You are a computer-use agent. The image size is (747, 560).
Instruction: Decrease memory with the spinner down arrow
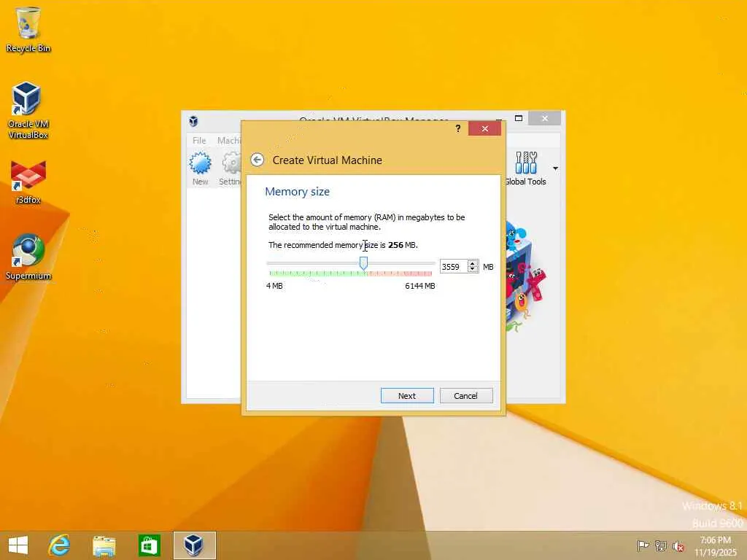pos(473,270)
